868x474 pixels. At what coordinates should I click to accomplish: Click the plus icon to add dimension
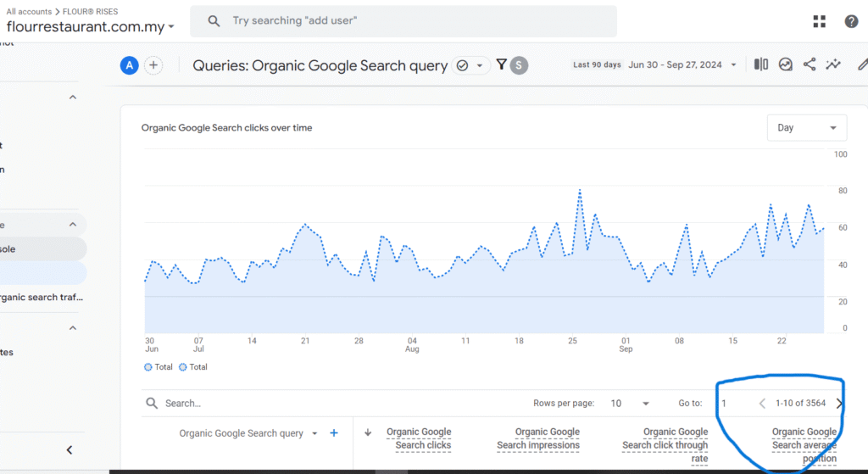point(334,433)
